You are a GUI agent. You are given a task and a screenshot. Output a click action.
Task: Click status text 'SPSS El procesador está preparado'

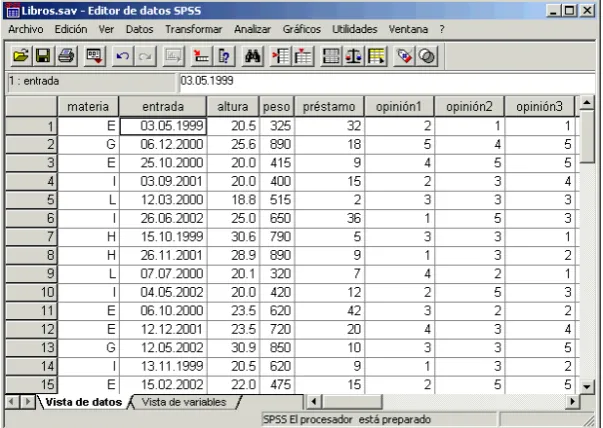click(x=346, y=420)
